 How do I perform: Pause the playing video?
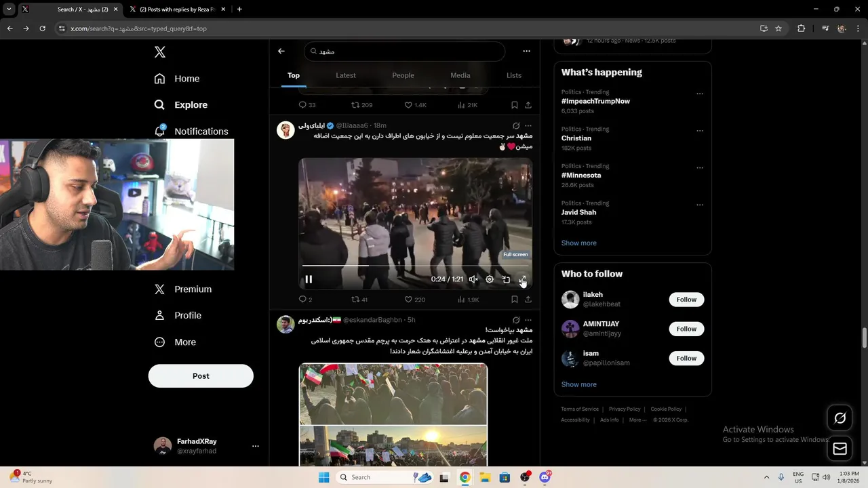click(x=309, y=279)
